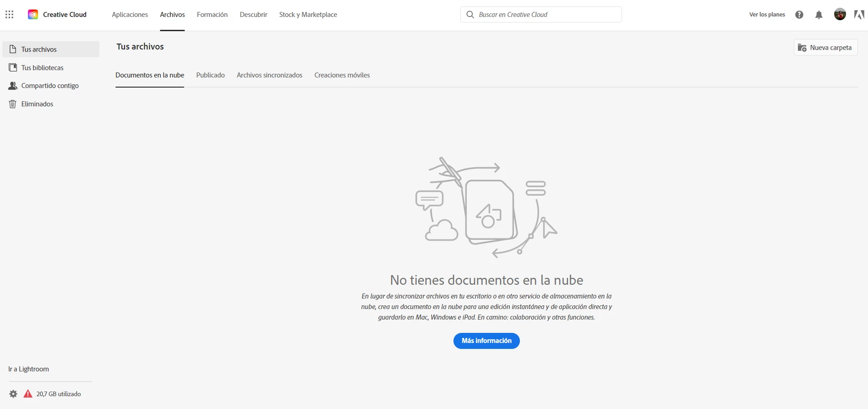Open Stock y Marketplace
This screenshot has height=409, width=868.
pyautogui.click(x=308, y=15)
